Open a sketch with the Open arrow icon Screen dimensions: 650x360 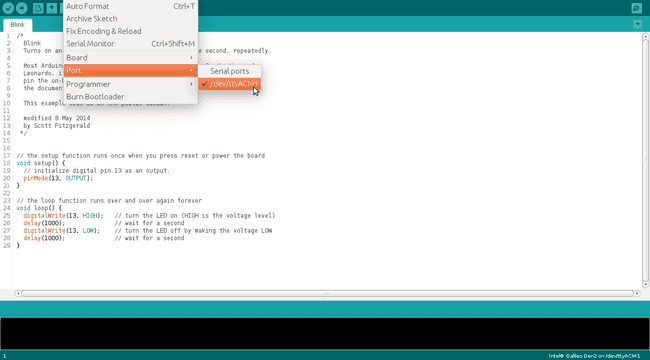point(51,8)
